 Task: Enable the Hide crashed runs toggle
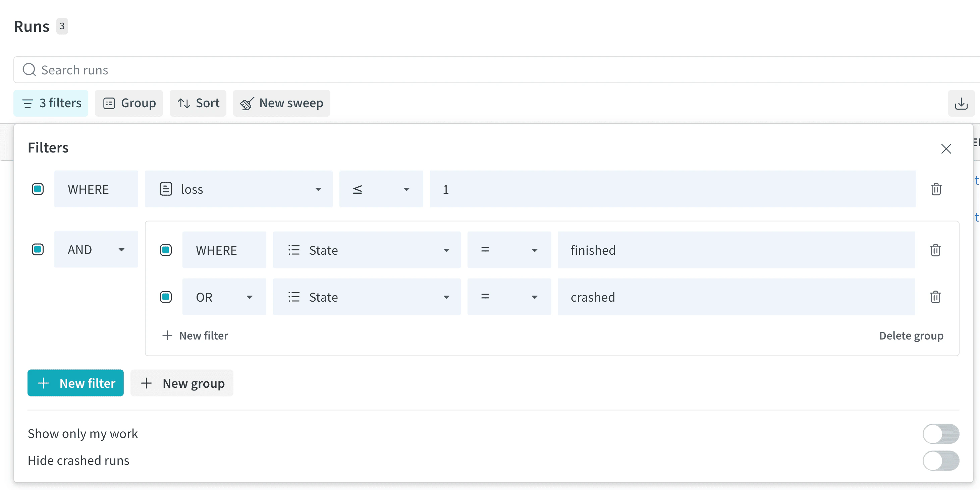click(x=941, y=461)
